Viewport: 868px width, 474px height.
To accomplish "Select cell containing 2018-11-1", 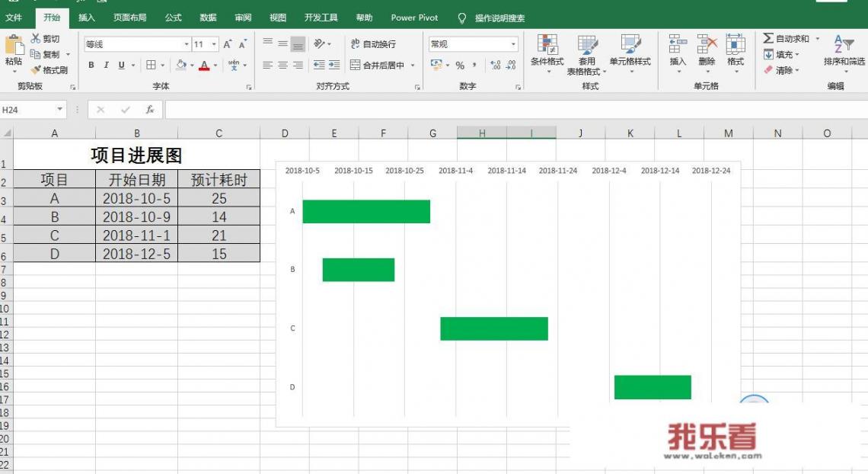I will [x=137, y=235].
